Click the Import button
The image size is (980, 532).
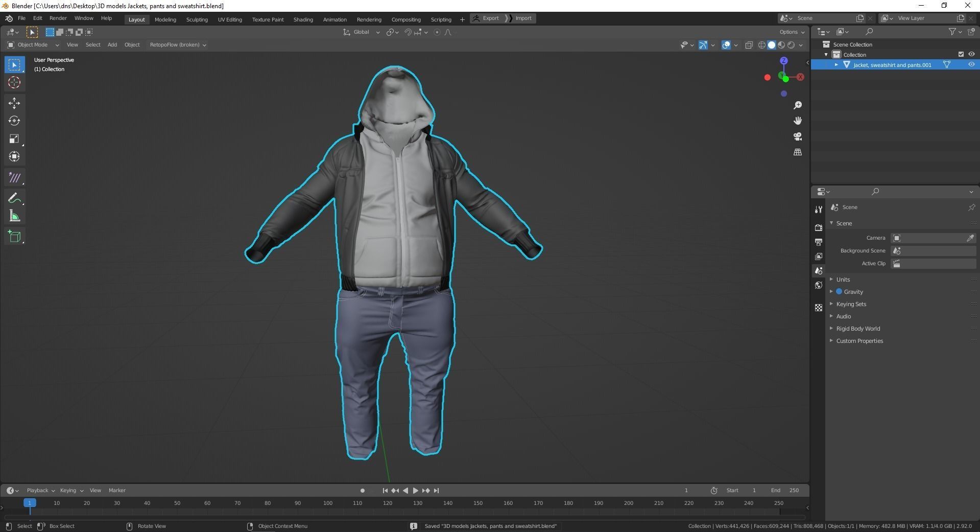pyautogui.click(x=520, y=18)
